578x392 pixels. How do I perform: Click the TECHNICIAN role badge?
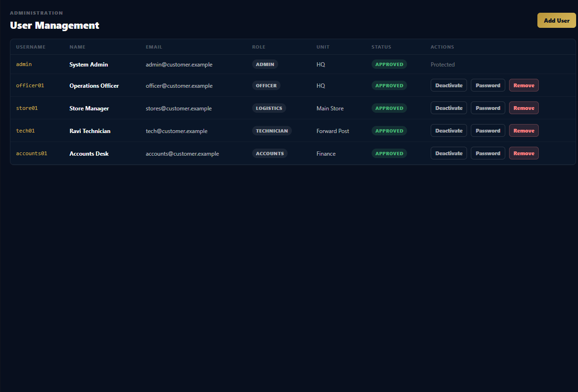click(272, 131)
